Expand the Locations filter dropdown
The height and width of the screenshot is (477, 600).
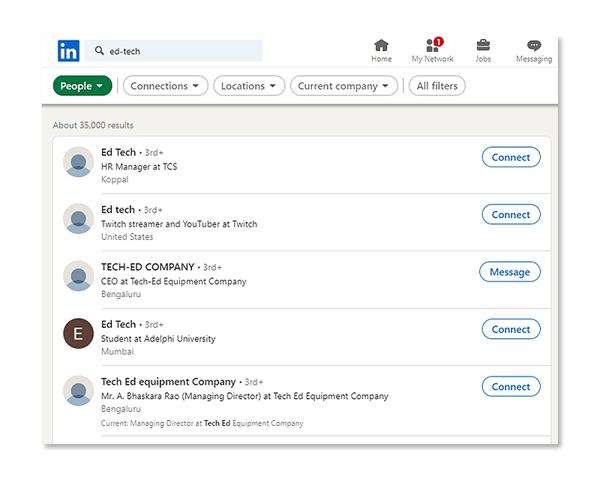pyautogui.click(x=249, y=86)
